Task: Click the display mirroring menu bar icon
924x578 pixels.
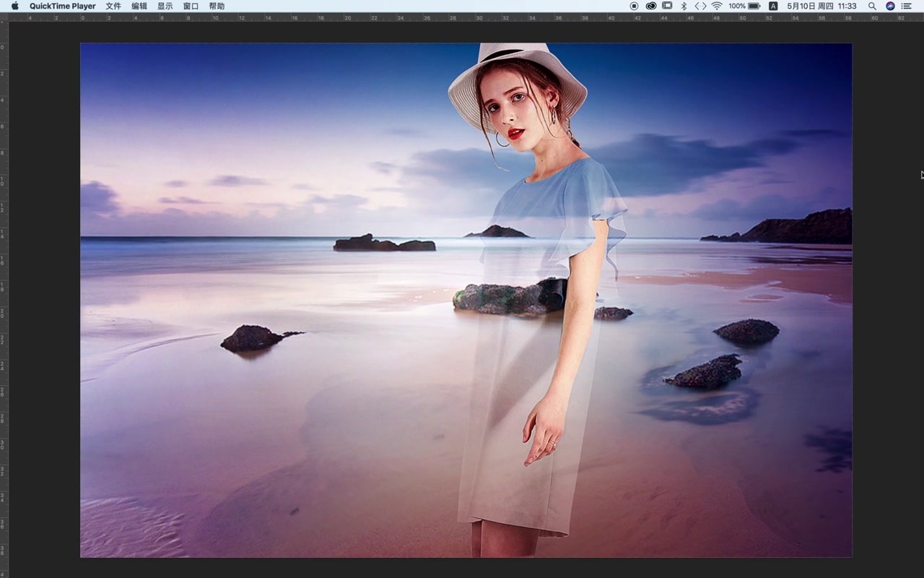Action: (667, 6)
